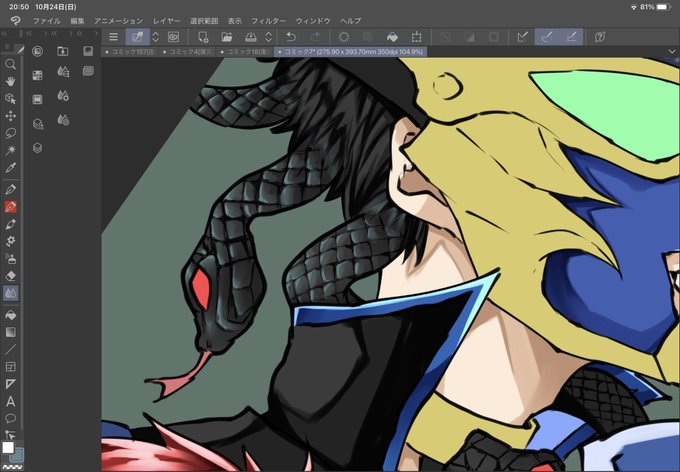Select the Zoom magnifier tool

pos(10,65)
